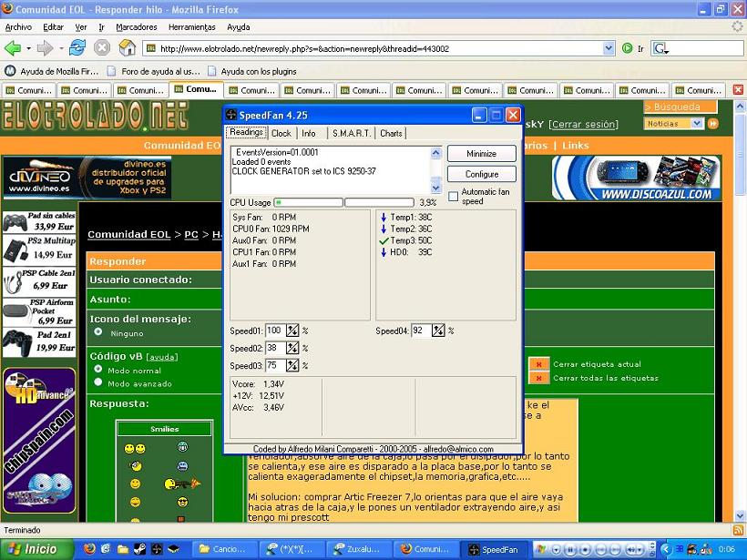Image resolution: width=747 pixels, height=560 pixels.
Task: Click the Speed01 value field
Action: 275,331
